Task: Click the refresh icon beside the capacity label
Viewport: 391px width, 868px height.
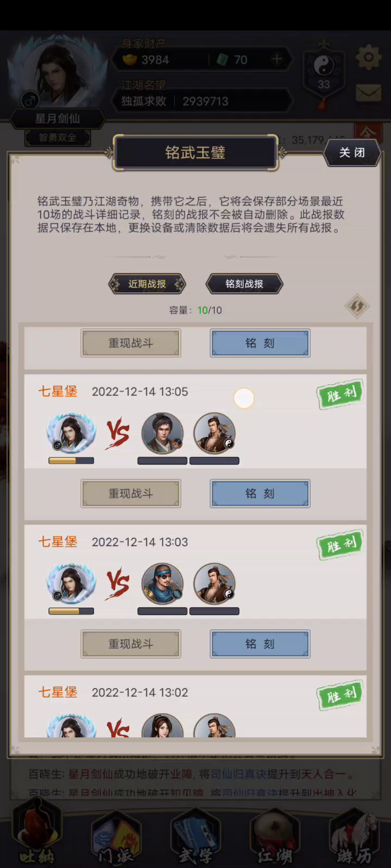Action: [357, 307]
